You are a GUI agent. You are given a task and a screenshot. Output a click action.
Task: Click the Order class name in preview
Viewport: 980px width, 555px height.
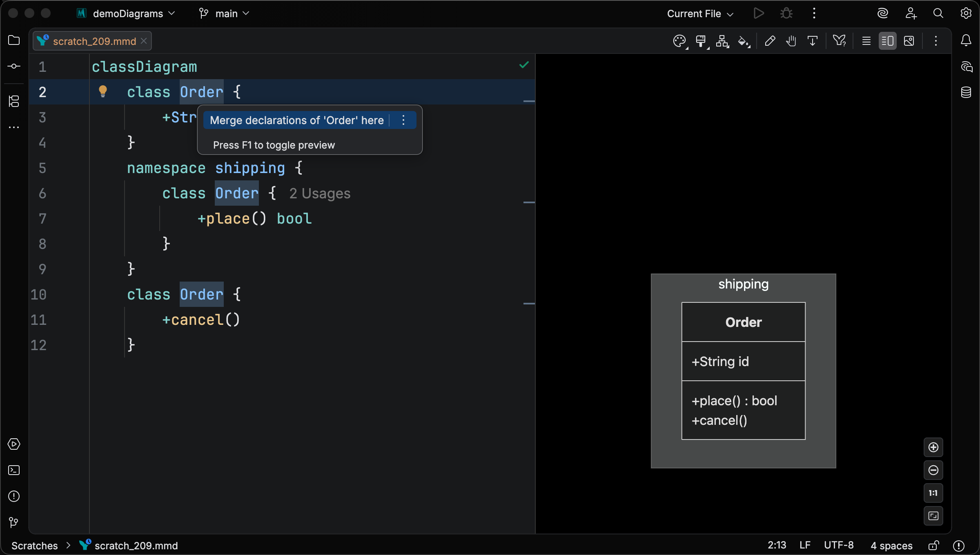(744, 322)
